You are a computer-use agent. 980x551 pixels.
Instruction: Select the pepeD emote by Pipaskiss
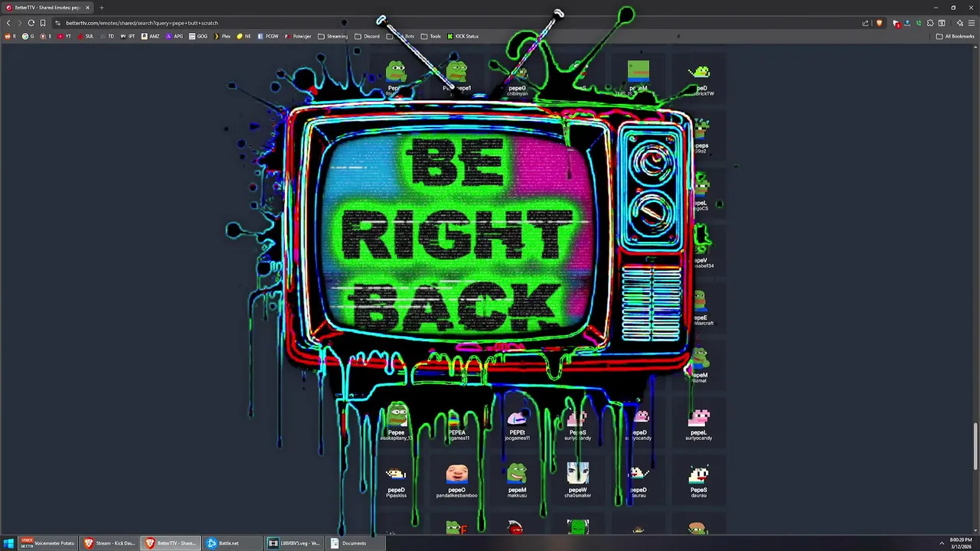[x=396, y=481]
